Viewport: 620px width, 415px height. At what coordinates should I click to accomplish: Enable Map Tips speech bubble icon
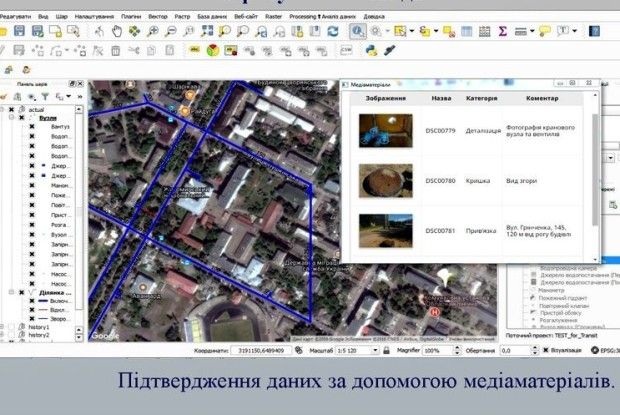tap(545, 31)
